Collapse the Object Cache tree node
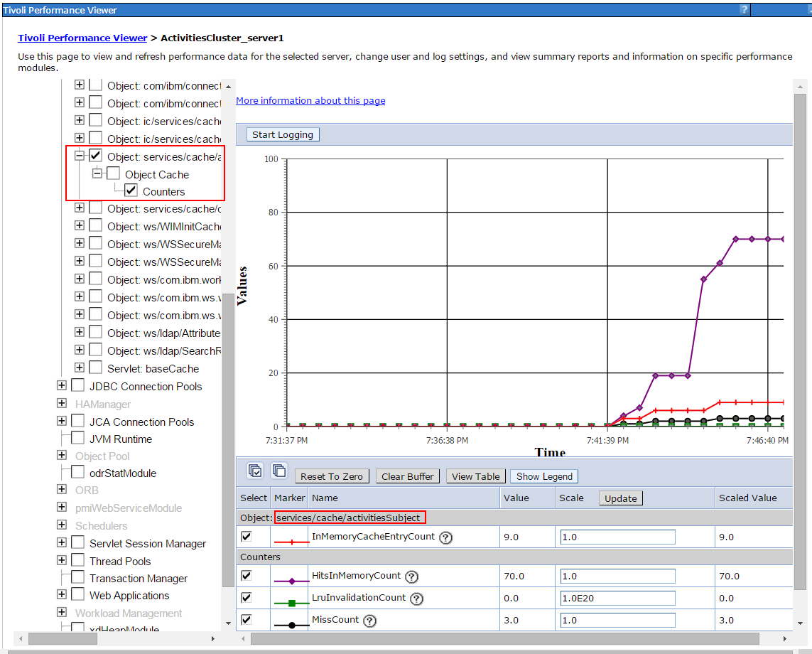The height and width of the screenshot is (654, 812). (97, 174)
